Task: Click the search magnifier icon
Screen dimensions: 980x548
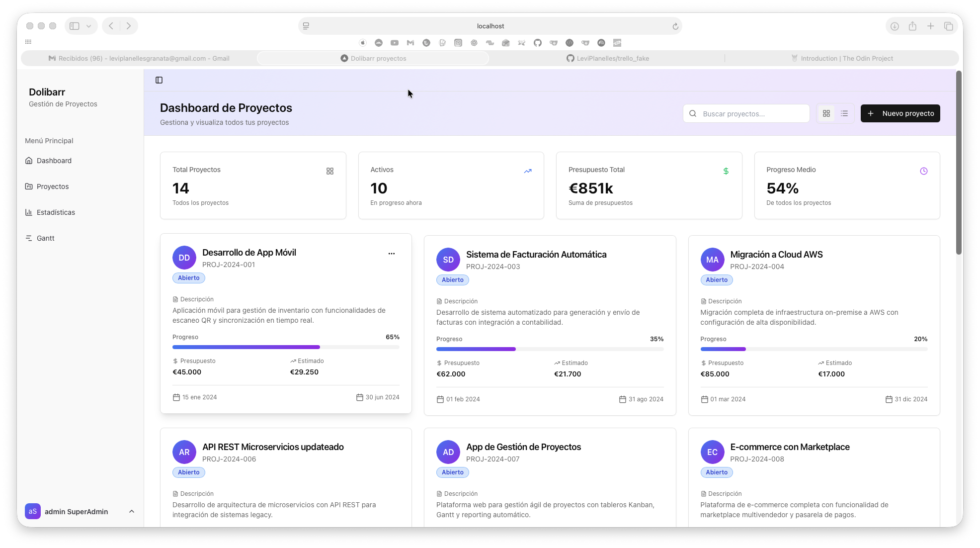Action: click(693, 113)
